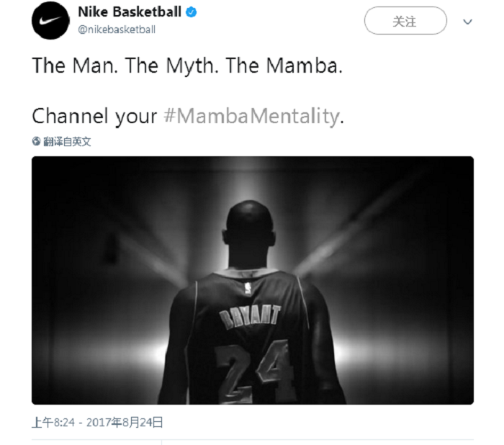The image size is (504, 445).
Task: Select the 翻译自英文 translation link
Action: click(x=67, y=141)
